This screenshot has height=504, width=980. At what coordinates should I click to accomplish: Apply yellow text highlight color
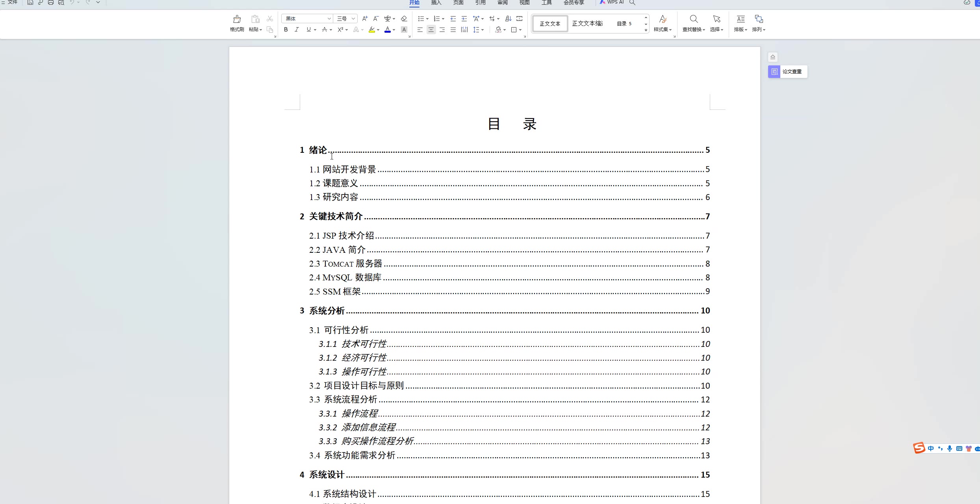click(x=372, y=30)
